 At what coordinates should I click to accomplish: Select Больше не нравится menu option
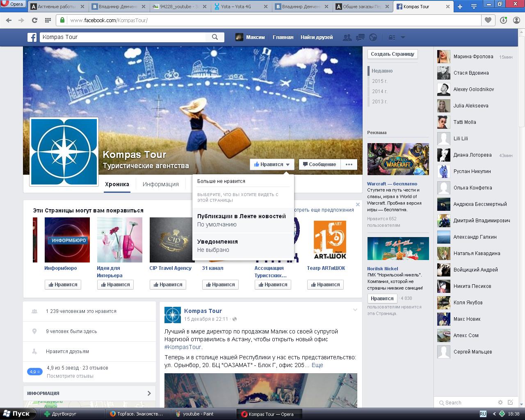coord(221,181)
